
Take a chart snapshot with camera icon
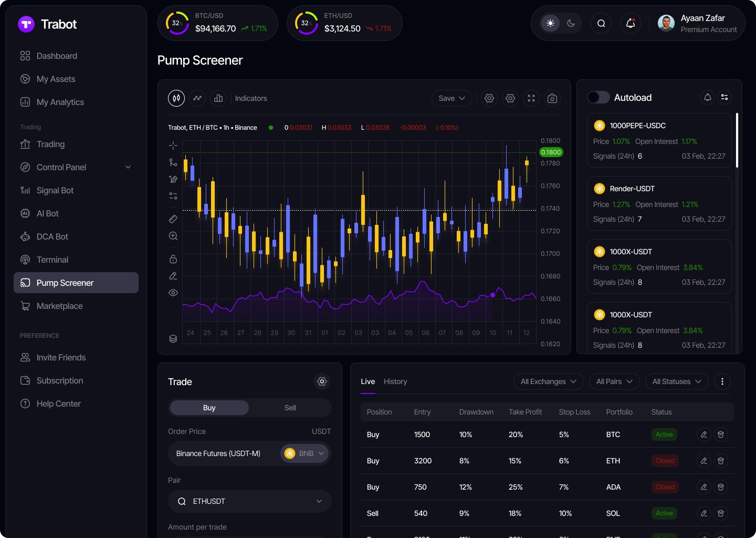(x=552, y=98)
